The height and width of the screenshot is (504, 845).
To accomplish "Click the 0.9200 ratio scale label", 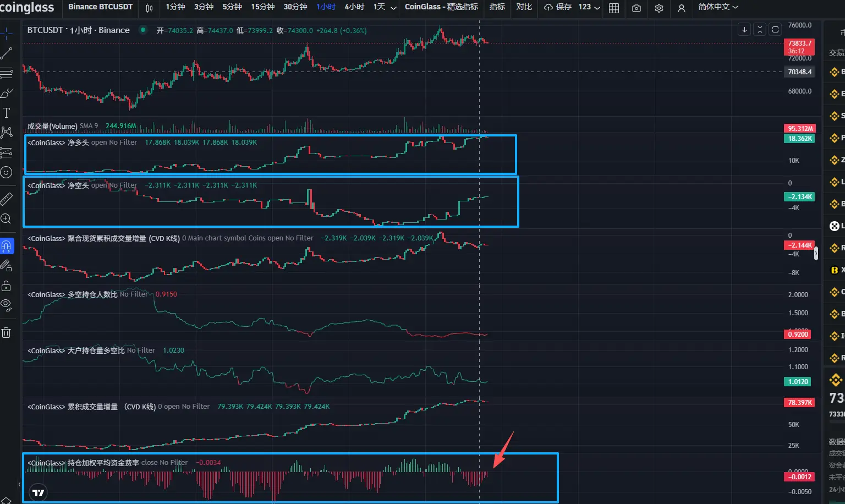I will [798, 335].
